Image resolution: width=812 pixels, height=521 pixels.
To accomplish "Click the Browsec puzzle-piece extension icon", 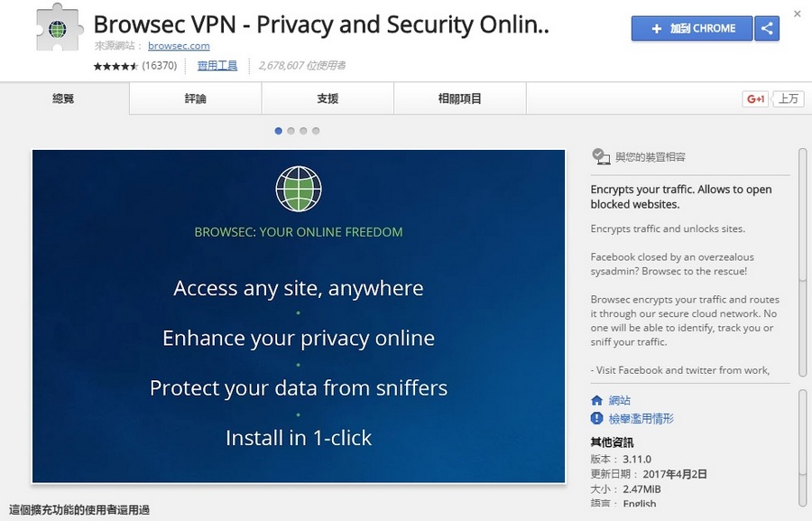I will click(59, 27).
